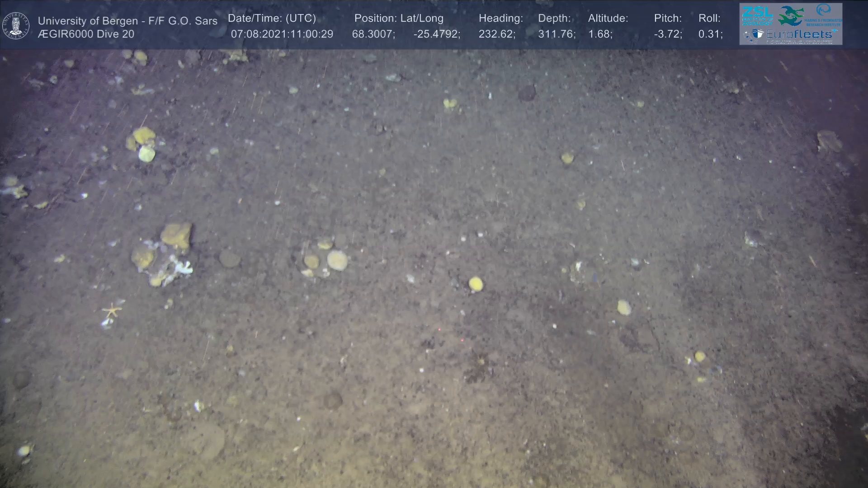Click the University of Bergen seal logo
Image resolution: width=868 pixels, height=488 pixels.
tap(16, 26)
